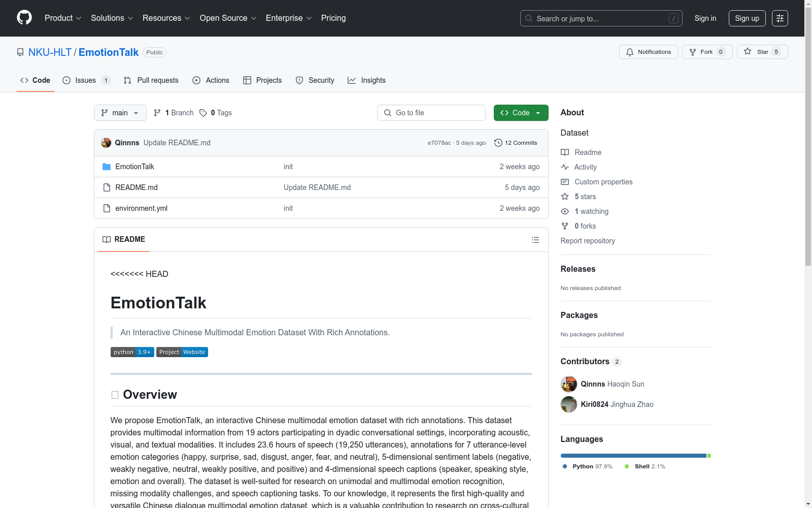Click the Sign in link
The image size is (812, 508).
705,18
